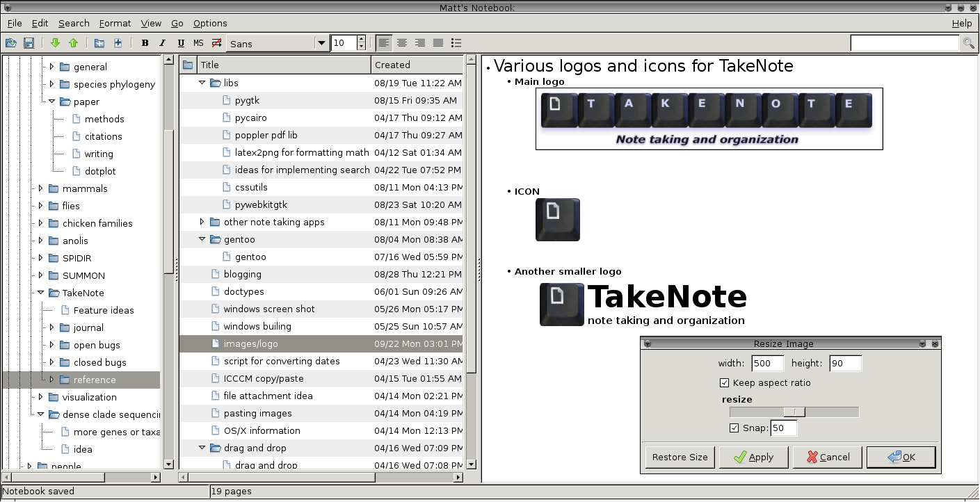Image resolution: width=980 pixels, height=502 pixels.
Task: Align text right
Action: tap(420, 43)
